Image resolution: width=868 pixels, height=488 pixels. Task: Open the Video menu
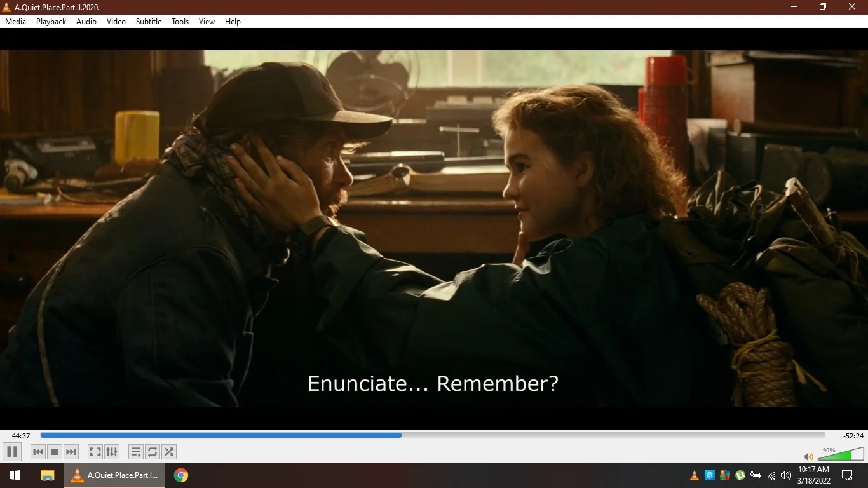(116, 22)
